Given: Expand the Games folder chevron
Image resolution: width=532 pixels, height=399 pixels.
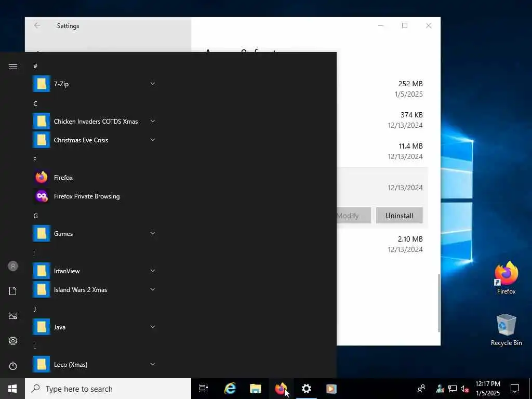Looking at the screenshot, I should pyautogui.click(x=153, y=233).
